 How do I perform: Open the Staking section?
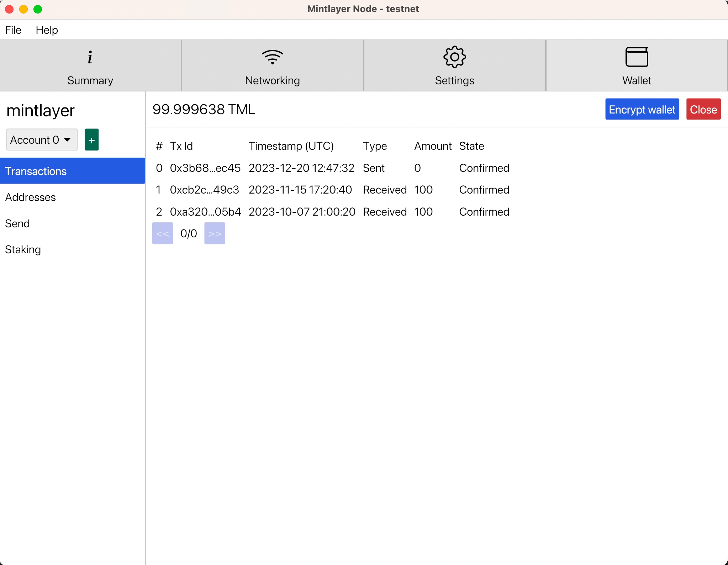point(23,249)
